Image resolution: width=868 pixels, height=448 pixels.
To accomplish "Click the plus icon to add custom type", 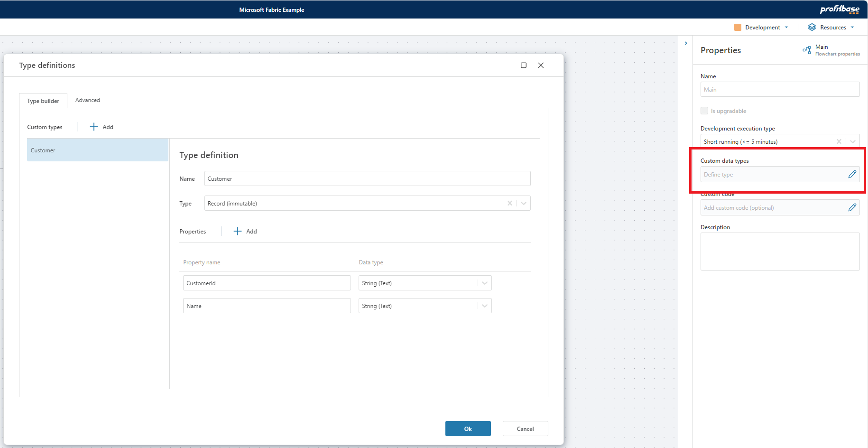I will coord(94,127).
